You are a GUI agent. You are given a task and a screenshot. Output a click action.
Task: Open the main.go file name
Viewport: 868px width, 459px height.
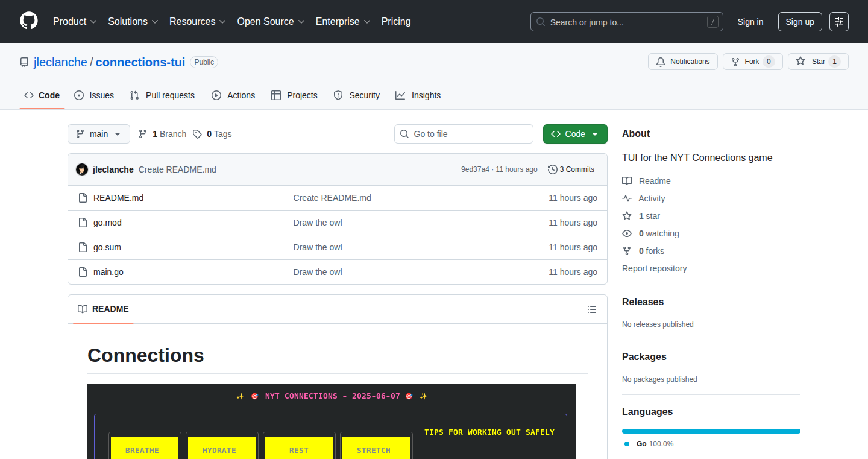coord(108,272)
